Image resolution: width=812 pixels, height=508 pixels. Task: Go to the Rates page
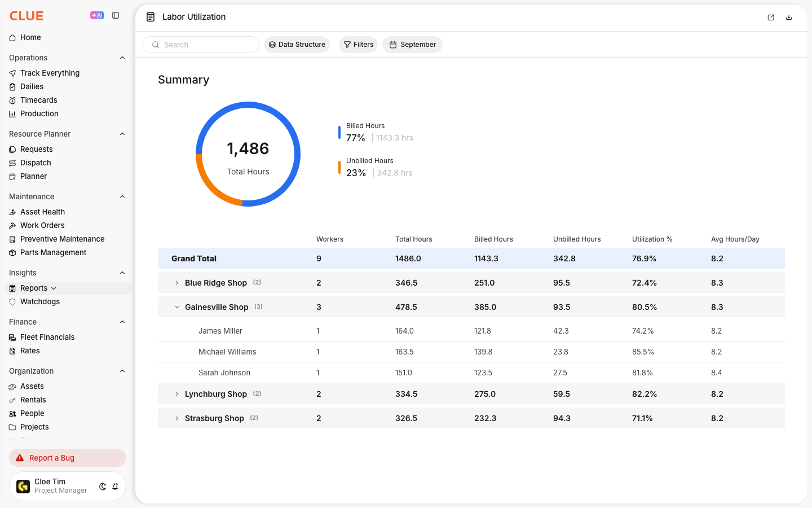[30, 351]
